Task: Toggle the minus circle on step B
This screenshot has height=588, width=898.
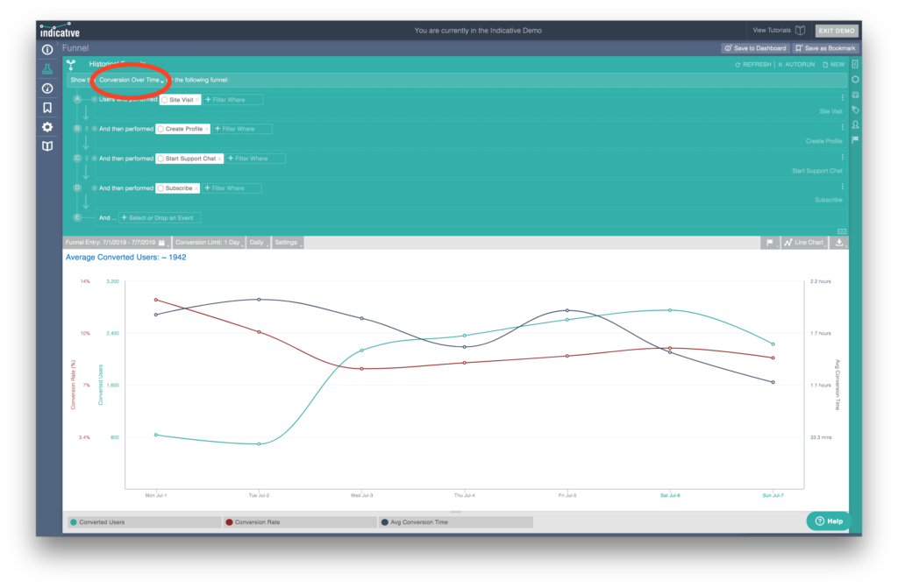Action: click(x=95, y=129)
